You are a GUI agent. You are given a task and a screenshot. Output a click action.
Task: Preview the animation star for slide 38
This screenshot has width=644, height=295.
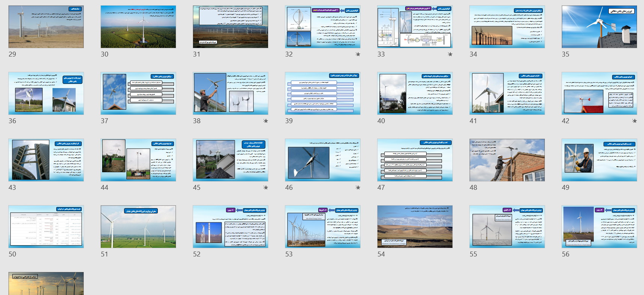[x=265, y=121]
